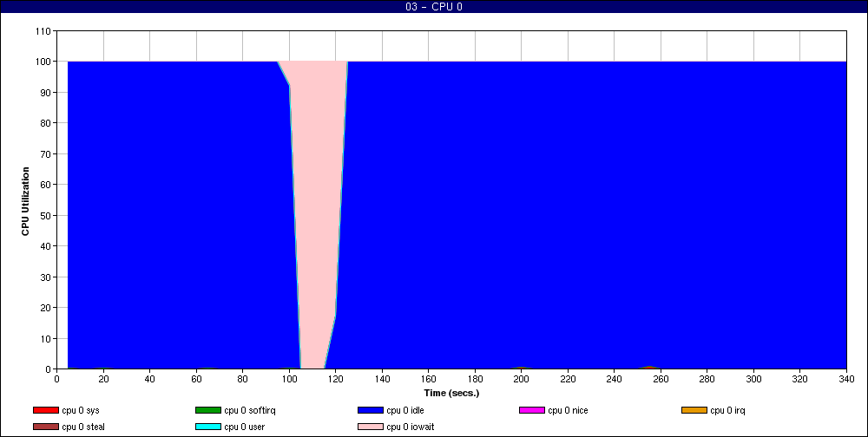The image size is (868, 437).
Task: Click the orange cpu 0 irq legend swatch
Action: tap(694, 410)
